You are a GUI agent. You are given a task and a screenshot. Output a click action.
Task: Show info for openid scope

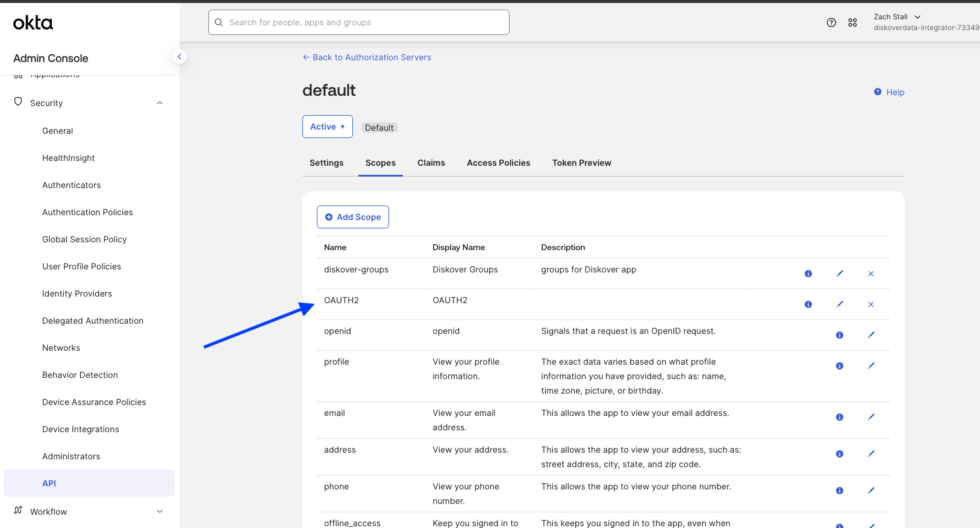tap(840, 335)
